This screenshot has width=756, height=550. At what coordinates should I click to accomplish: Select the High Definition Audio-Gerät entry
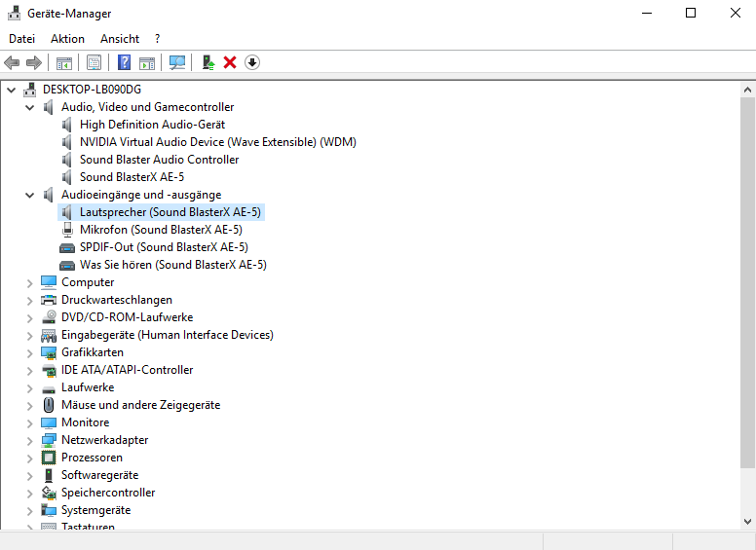(152, 125)
